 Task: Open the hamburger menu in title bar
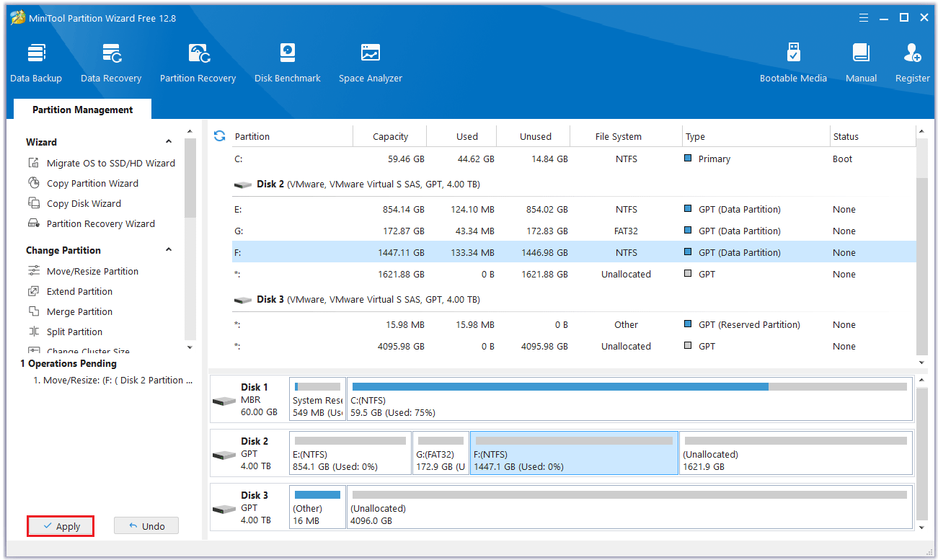coord(864,18)
